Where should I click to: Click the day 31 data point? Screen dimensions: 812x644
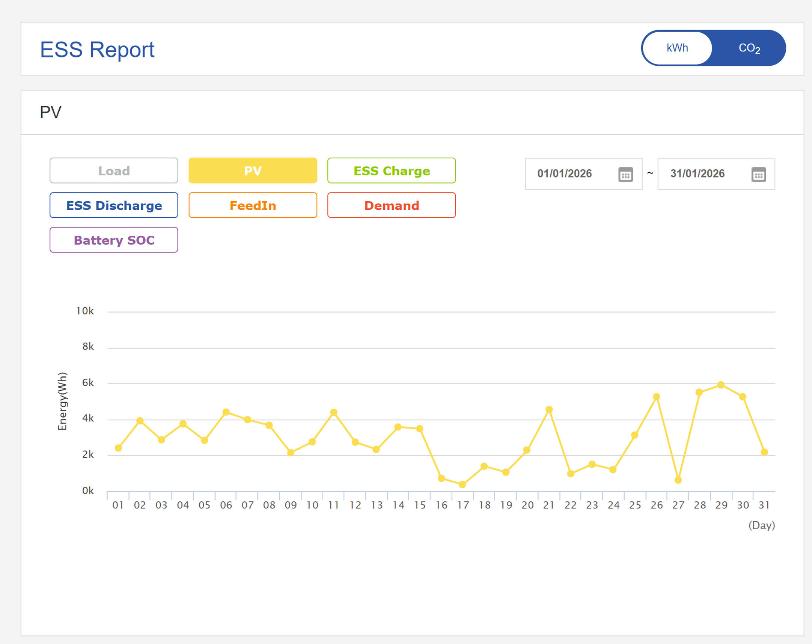(764, 452)
